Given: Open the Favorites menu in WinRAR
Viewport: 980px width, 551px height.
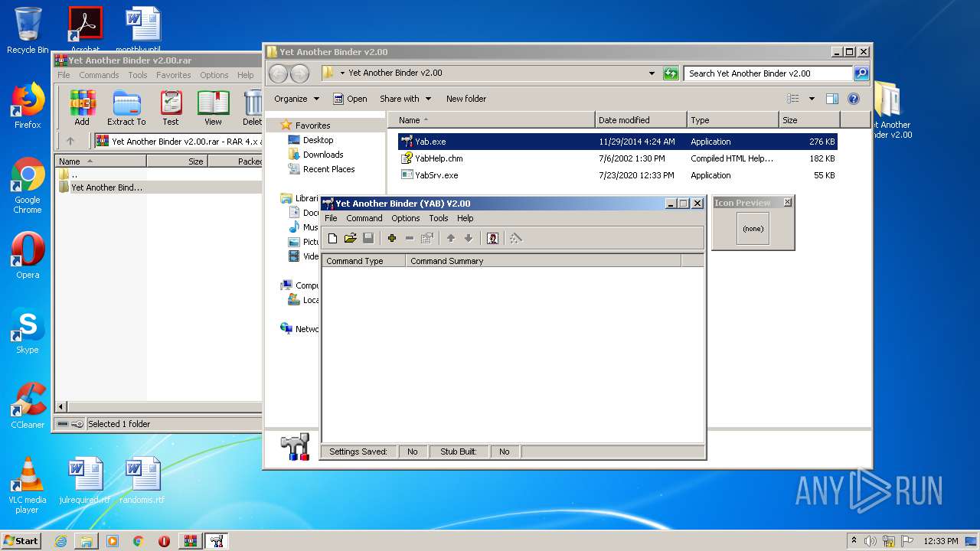Looking at the screenshot, I should tap(174, 75).
